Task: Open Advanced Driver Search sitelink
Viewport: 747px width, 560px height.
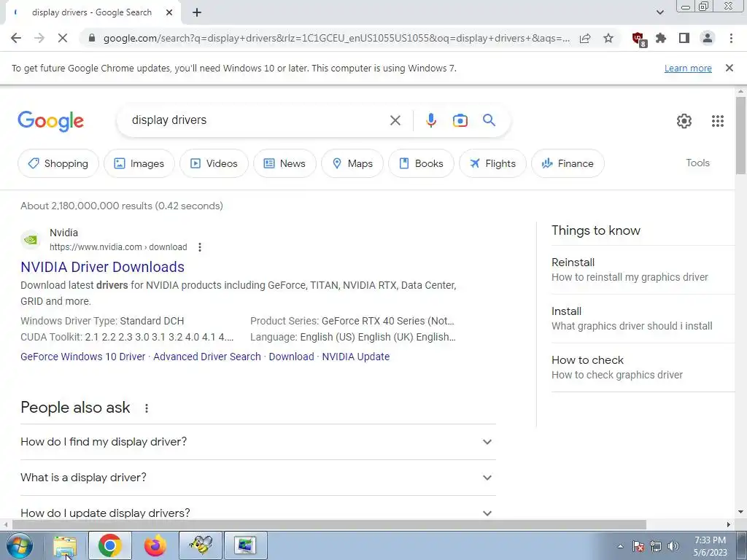Action: (207, 357)
